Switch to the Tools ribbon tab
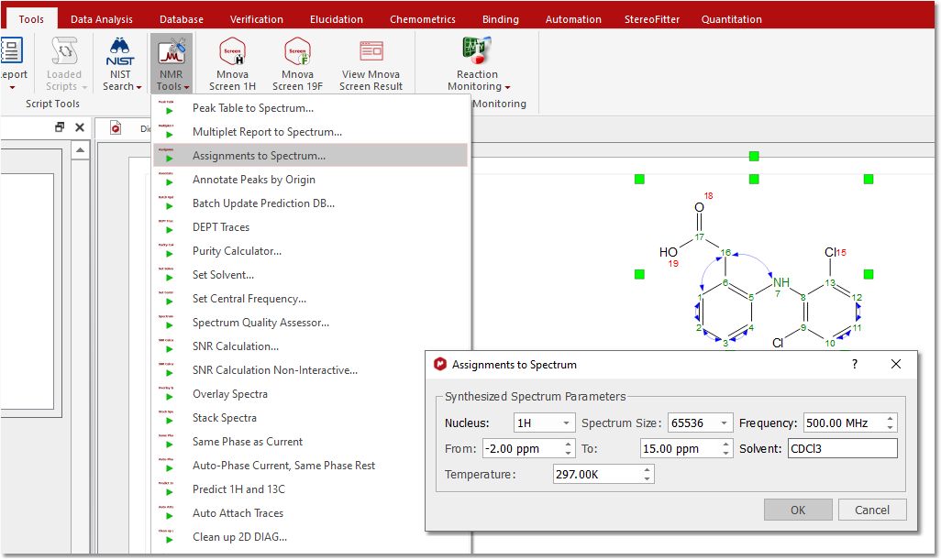941x560 pixels. pyautogui.click(x=31, y=19)
